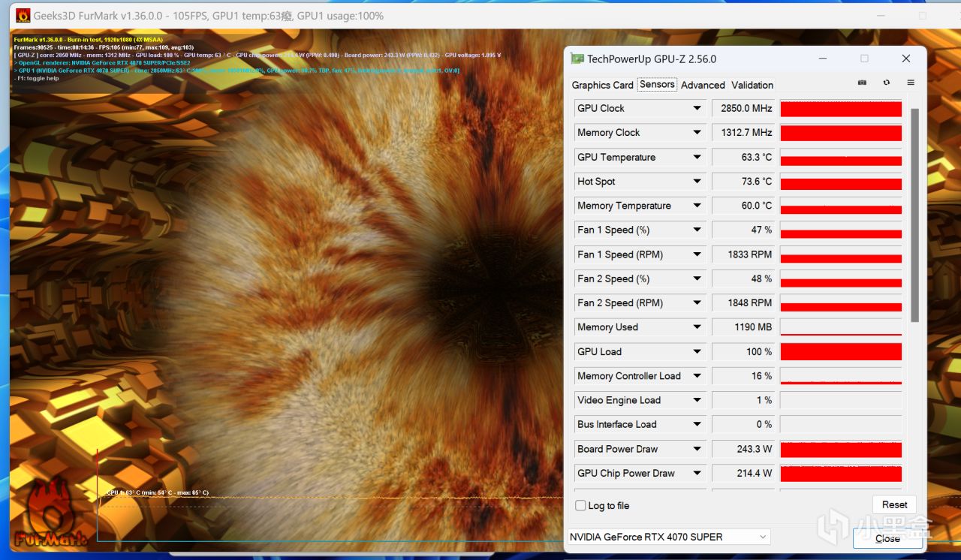Open the GPU Clock sensor dropdown arrow
This screenshot has height=560, width=961.
click(697, 108)
